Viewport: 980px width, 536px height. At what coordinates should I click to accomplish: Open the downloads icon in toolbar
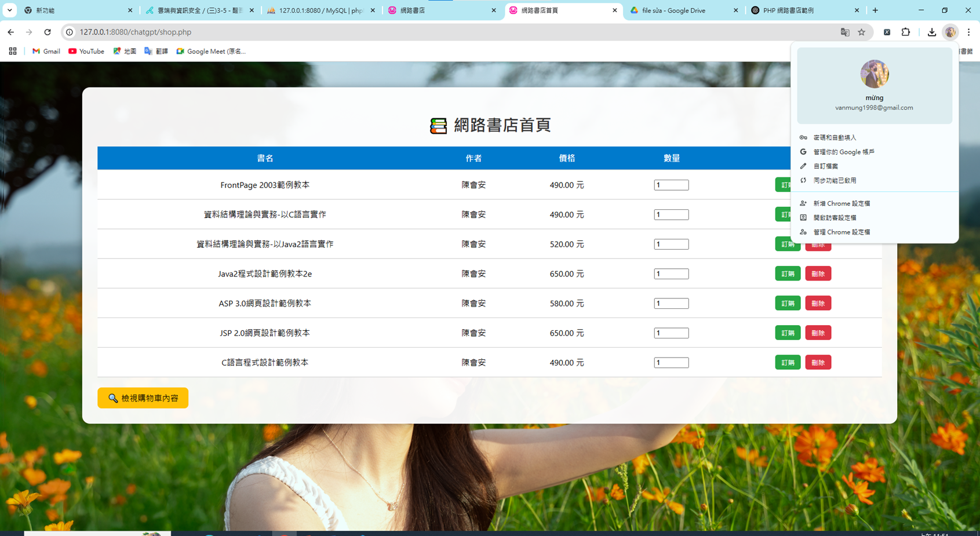(x=931, y=32)
